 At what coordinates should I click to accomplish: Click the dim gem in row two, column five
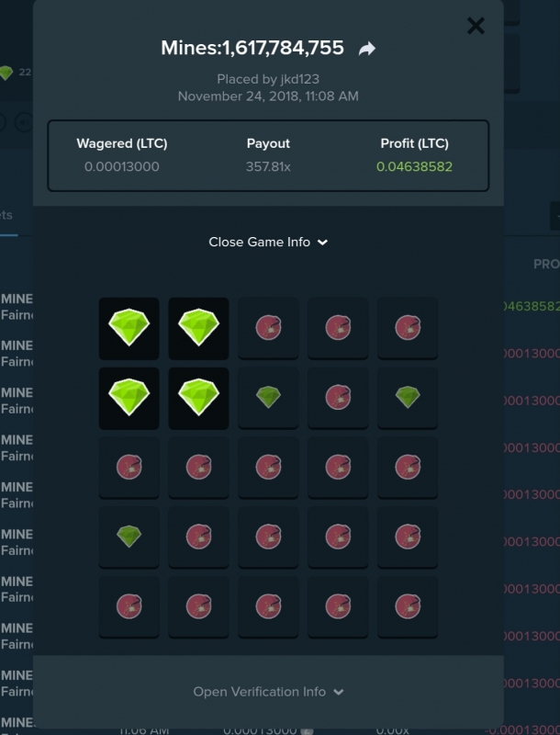coord(408,398)
